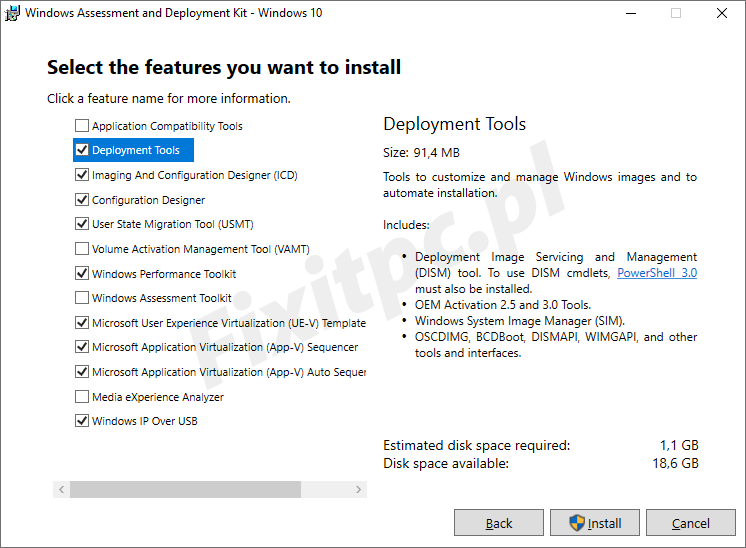Select the Configuration Designer feature name
Viewport: 746px width, 548px height.
click(148, 200)
